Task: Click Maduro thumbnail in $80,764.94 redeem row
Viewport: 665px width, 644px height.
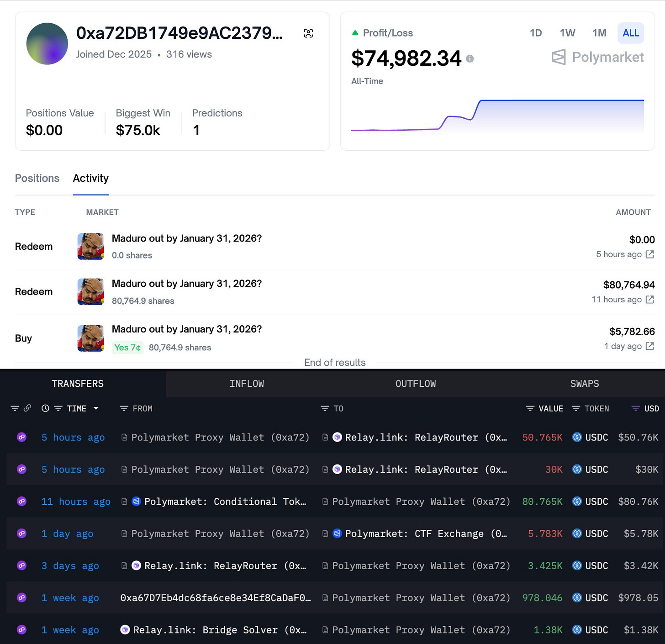Action: click(91, 292)
